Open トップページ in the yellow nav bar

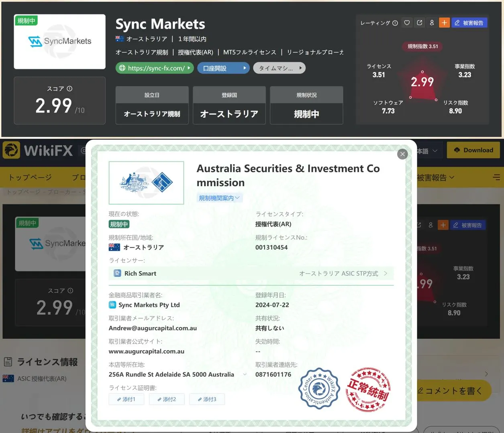click(30, 177)
